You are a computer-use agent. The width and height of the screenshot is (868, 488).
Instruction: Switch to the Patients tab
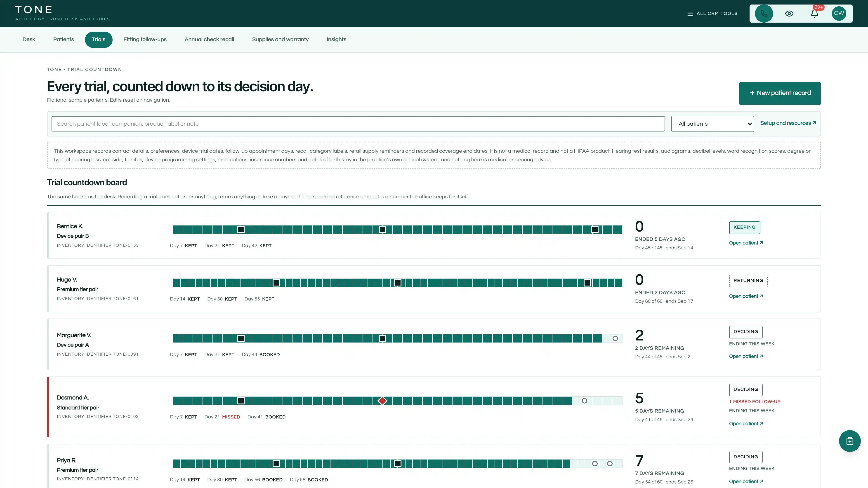(63, 39)
